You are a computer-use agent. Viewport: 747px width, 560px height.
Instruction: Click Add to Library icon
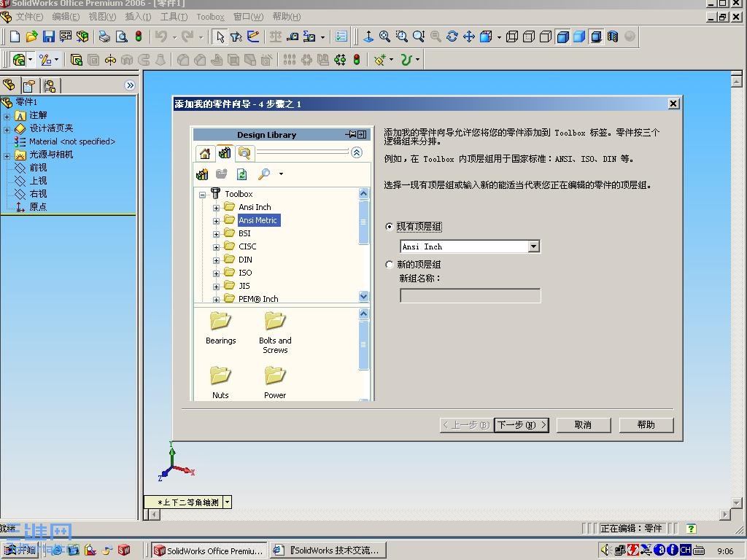(202, 174)
